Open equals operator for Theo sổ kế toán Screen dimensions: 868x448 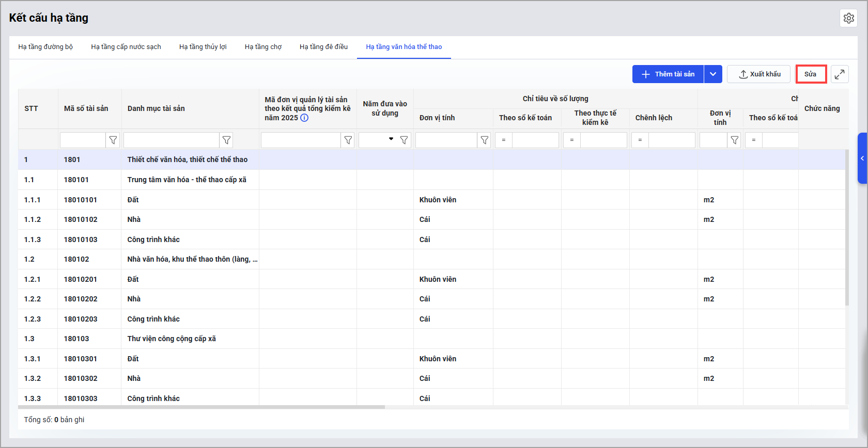504,140
